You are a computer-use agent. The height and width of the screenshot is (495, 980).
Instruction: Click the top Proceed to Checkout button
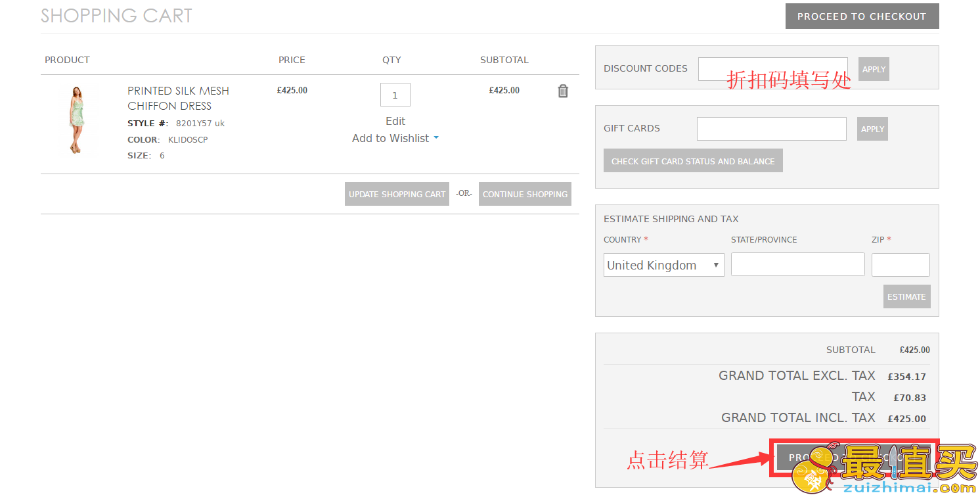click(862, 16)
